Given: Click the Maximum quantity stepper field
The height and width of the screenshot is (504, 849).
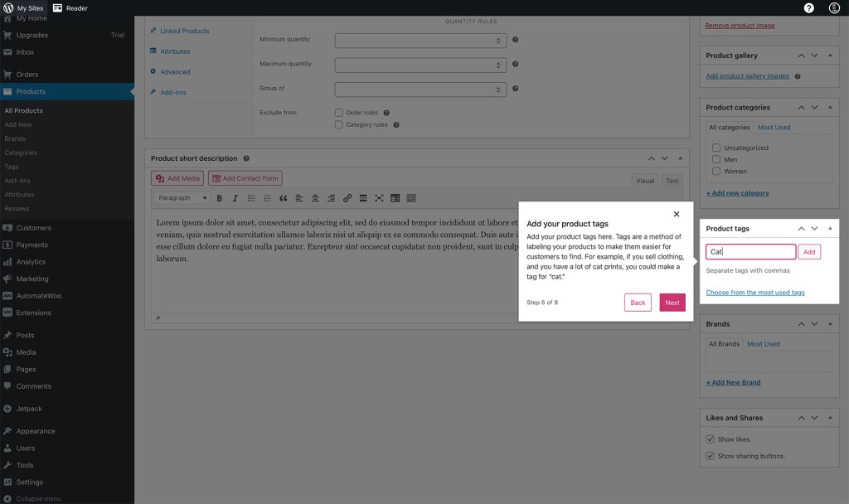Looking at the screenshot, I should tap(420, 65).
